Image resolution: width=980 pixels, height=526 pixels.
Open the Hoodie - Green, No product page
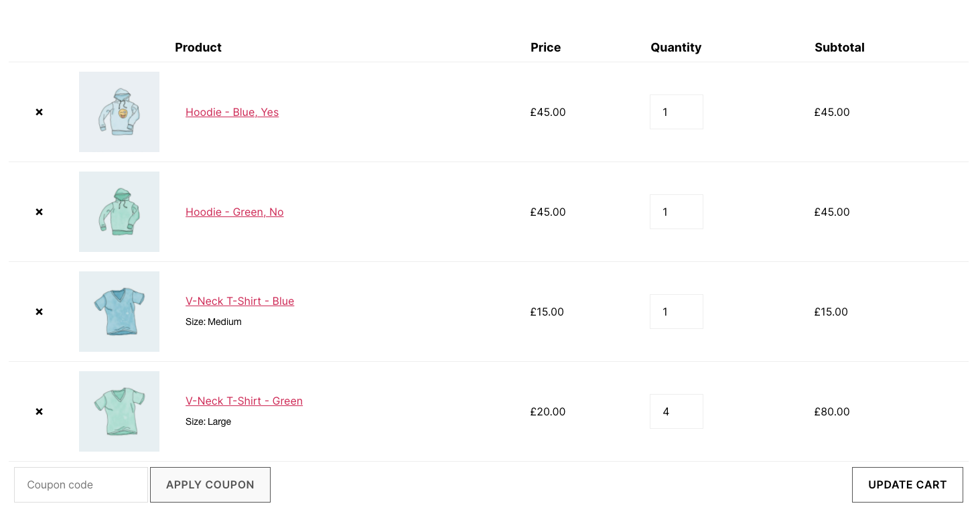234,212
